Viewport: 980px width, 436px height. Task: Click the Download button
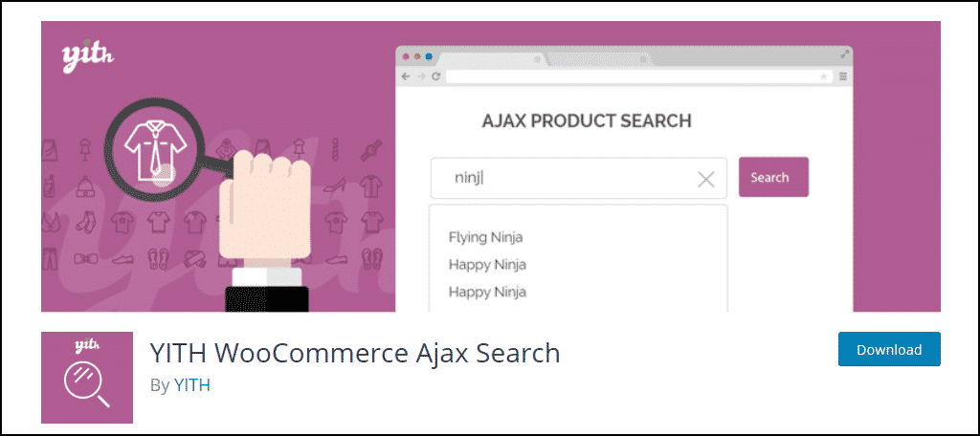tap(889, 349)
